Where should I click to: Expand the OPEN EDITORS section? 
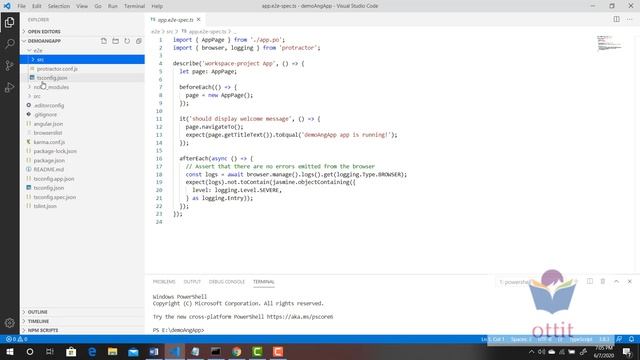[82, 31]
